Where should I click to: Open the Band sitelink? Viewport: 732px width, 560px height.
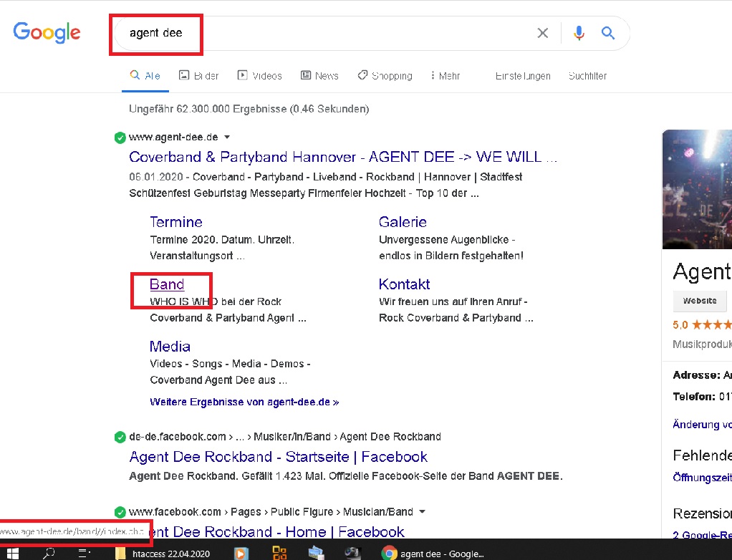pyautogui.click(x=167, y=284)
